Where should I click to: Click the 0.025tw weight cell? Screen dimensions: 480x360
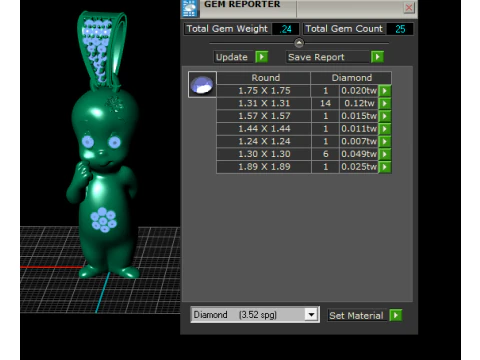coord(359,167)
